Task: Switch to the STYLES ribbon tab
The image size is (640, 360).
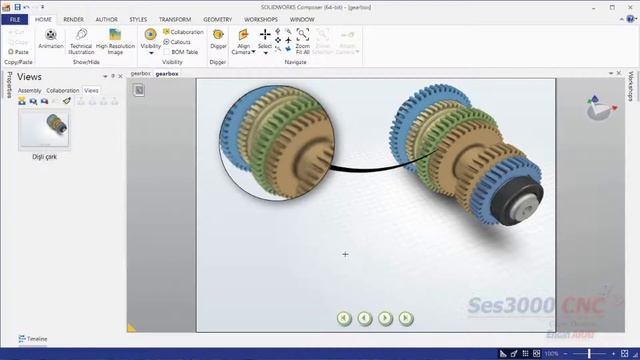Action: [138, 20]
